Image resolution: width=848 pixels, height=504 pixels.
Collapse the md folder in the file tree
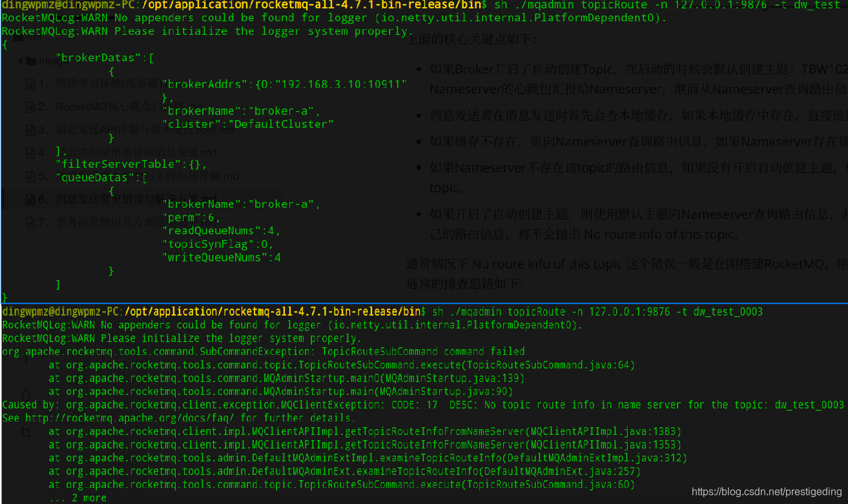[x=18, y=37]
